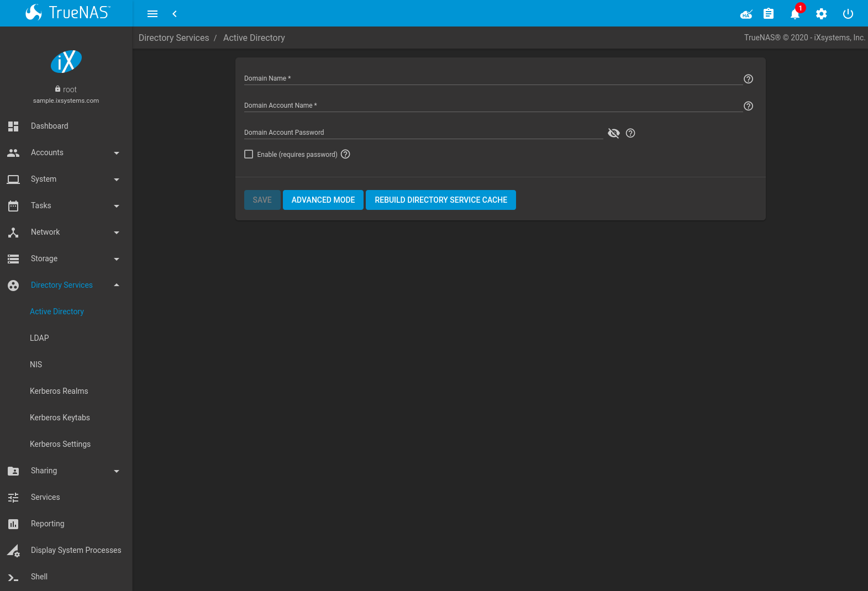Open Kerberos Realms page
The width and height of the screenshot is (868, 591).
(59, 391)
